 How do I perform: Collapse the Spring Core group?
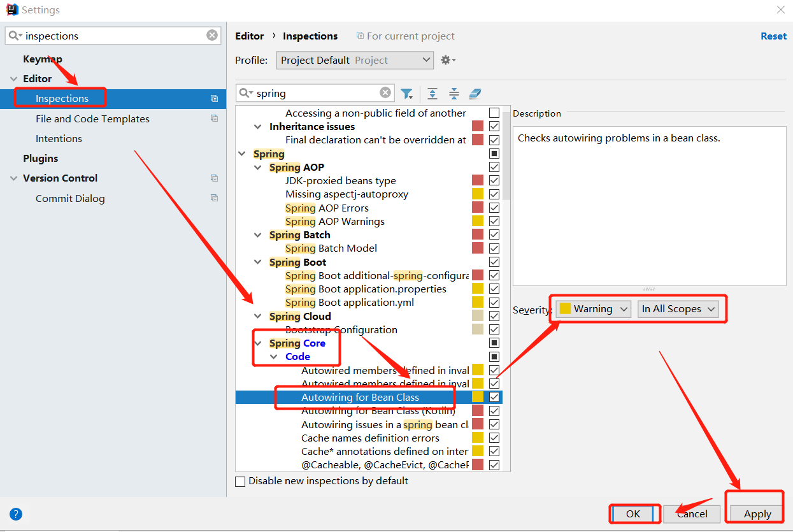(x=258, y=343)
